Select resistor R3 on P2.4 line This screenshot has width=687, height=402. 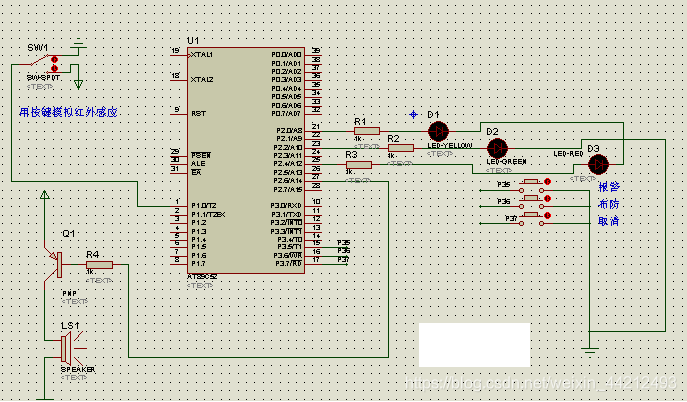coord(359,165)
